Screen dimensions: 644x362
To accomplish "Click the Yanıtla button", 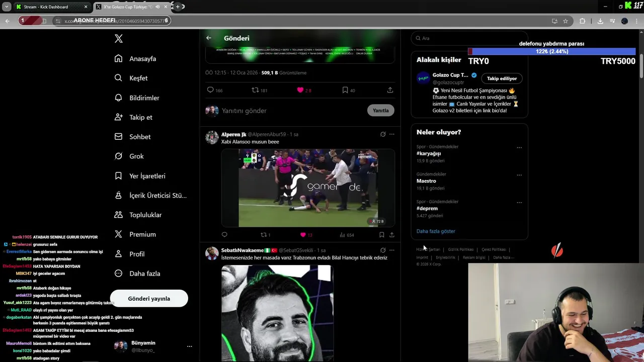I will (381, 111).
